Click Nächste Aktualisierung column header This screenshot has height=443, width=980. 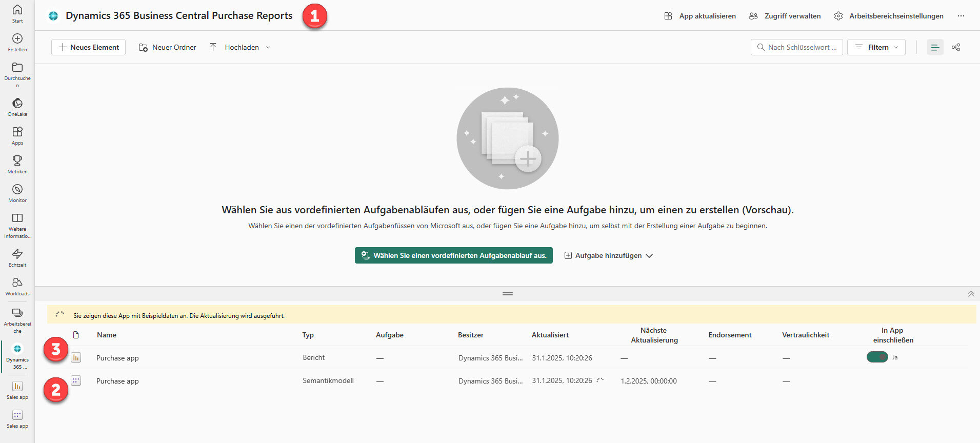[654, 335]
